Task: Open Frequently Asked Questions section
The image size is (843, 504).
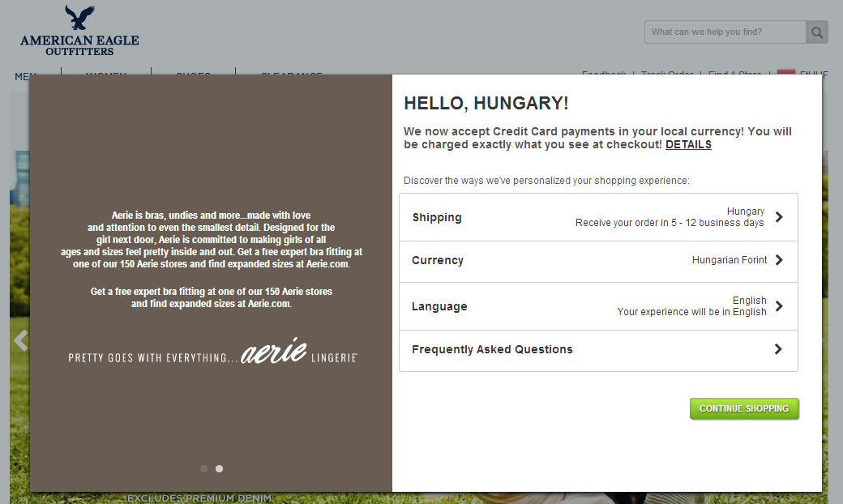Action: click(x=598, y=350)
